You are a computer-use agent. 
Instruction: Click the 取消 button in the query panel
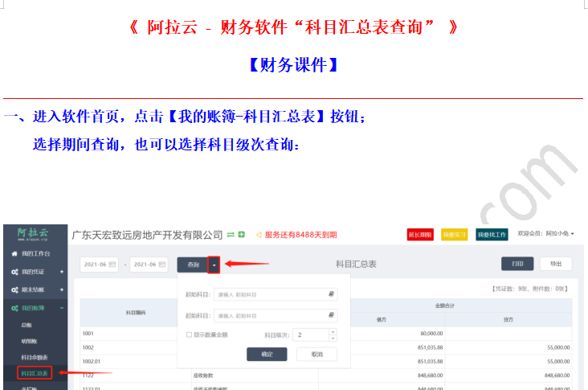click(316, 355)
